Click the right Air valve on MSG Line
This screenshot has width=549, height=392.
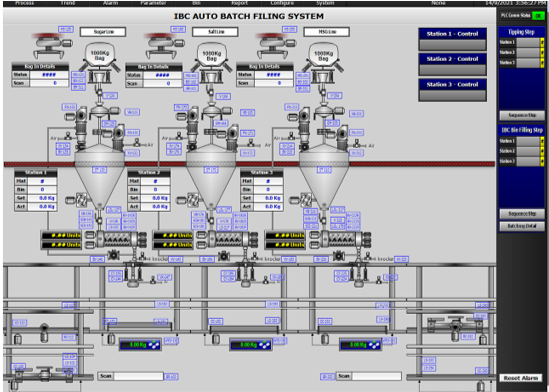[357, 143]
